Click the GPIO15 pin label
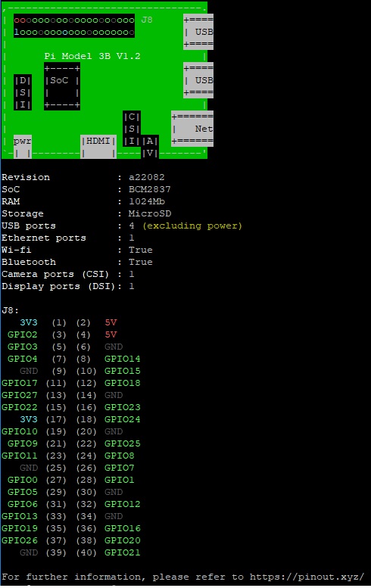This screenshot has width=371, height=588. pyautogui.click(x=123, y=371)
